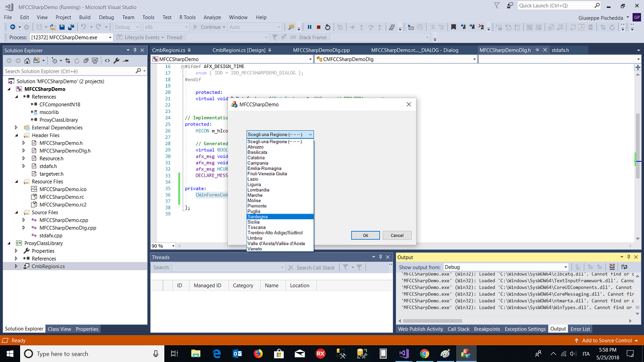
Task: Open the editor zoom 90 % dropdown
Action: (163, 246)
